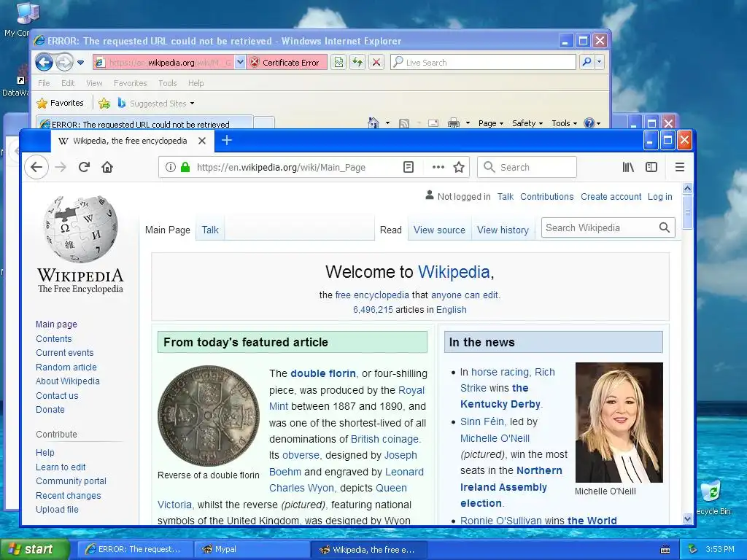The width and height of the screenshot is (747, 560).
Task: Click the IE Favorites star button
Action: 60,103
